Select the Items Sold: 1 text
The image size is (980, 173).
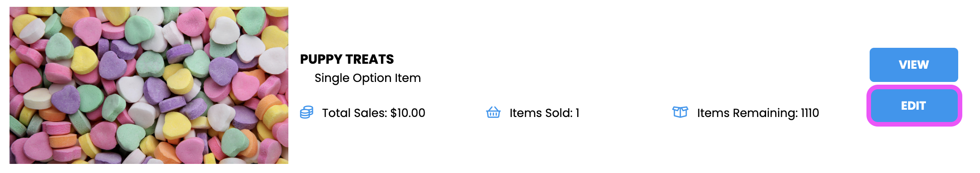[544, 113]
